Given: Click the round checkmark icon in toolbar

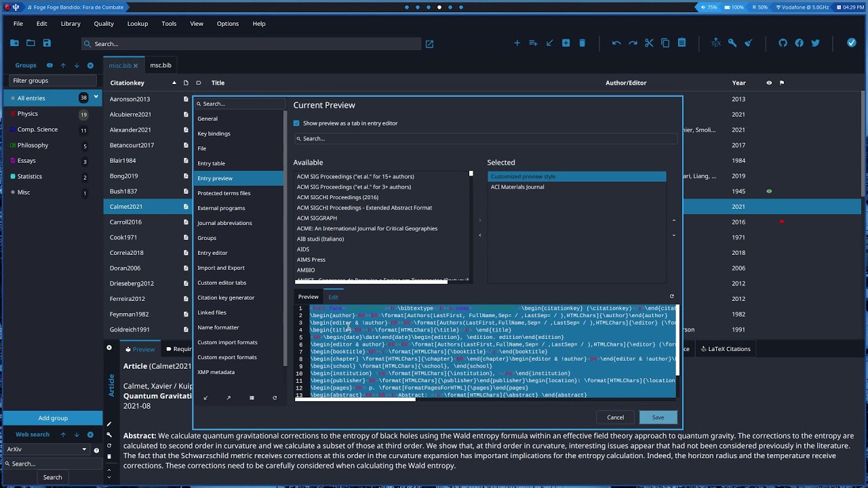Looking at the screenshot, I should click(x=852, y=43).
